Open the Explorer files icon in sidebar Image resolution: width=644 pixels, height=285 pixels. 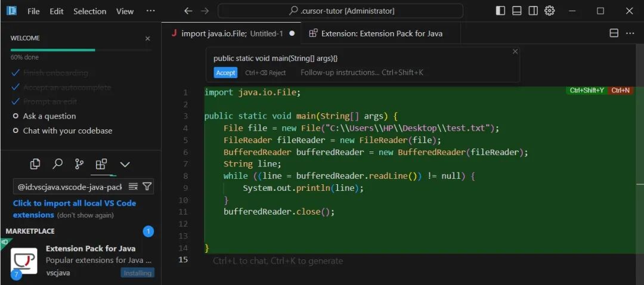35,165
